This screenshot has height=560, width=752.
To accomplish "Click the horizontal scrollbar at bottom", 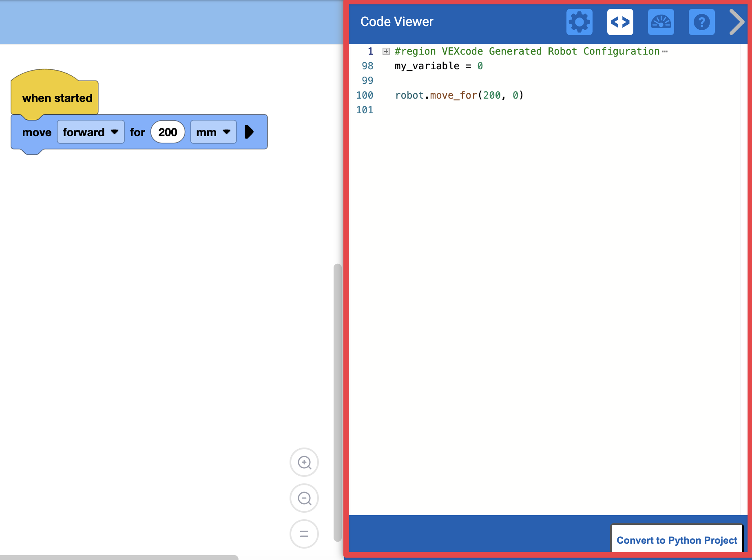I will [118, 556].
